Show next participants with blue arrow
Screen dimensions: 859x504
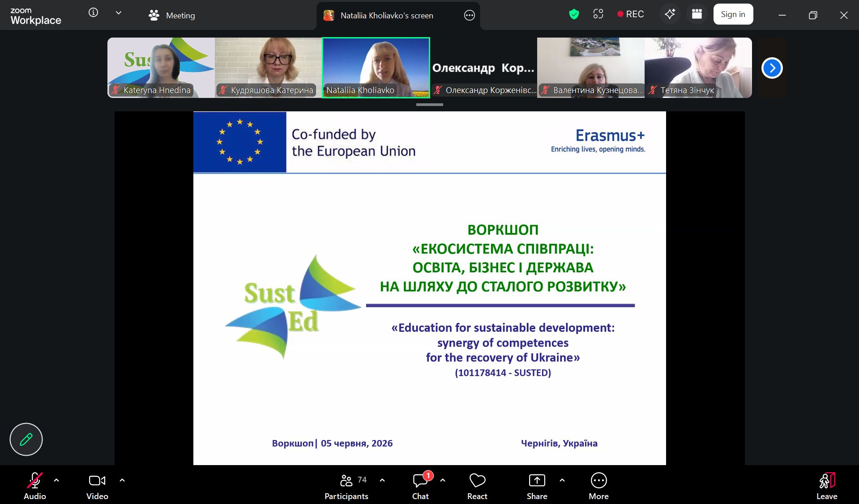[772, 68]
